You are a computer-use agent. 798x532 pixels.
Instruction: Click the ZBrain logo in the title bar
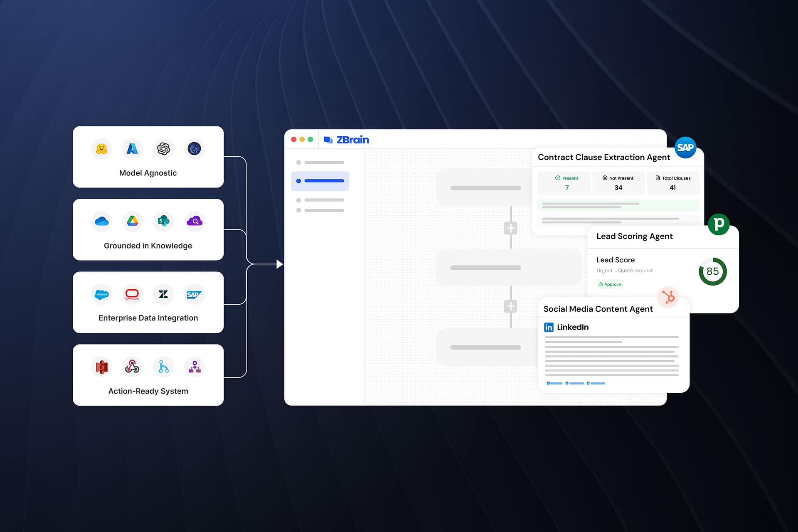pyautogui.click(x=346, y=140)
